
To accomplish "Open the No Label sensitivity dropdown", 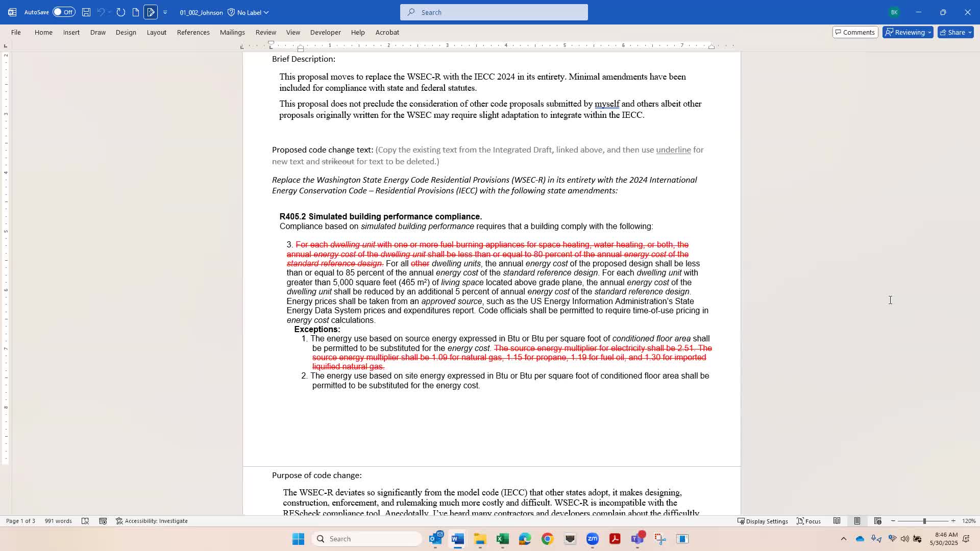I will click(248, 12).
